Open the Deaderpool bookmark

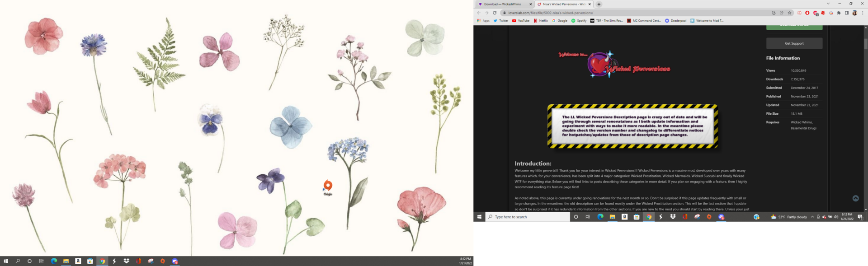tap(675, 20)
